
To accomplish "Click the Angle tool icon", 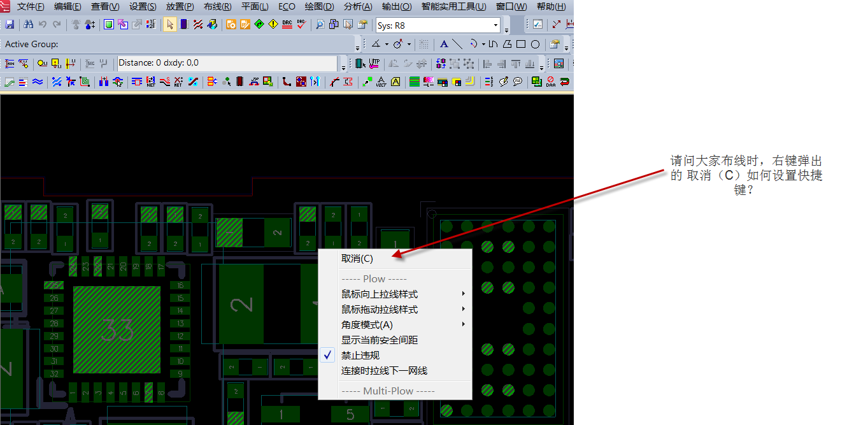I will tap(376, 44).
